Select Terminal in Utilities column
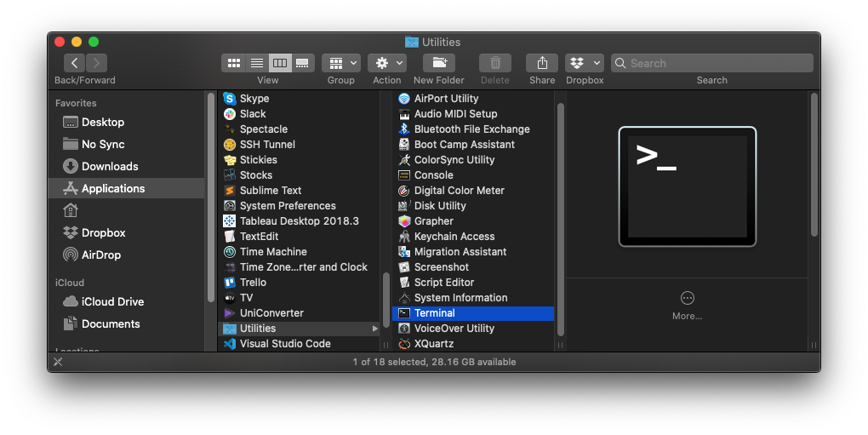This screenshot has height=435, width=868. coord(473,313)
